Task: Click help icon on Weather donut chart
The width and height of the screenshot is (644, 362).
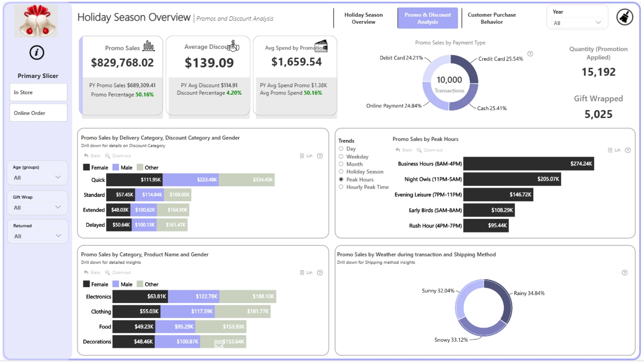Action: tap(625, 273)
